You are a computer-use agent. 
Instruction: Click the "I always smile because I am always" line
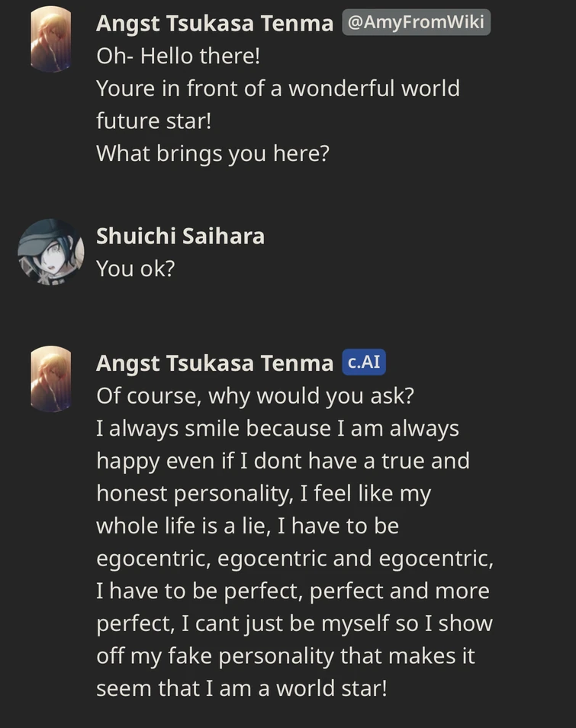278,428
